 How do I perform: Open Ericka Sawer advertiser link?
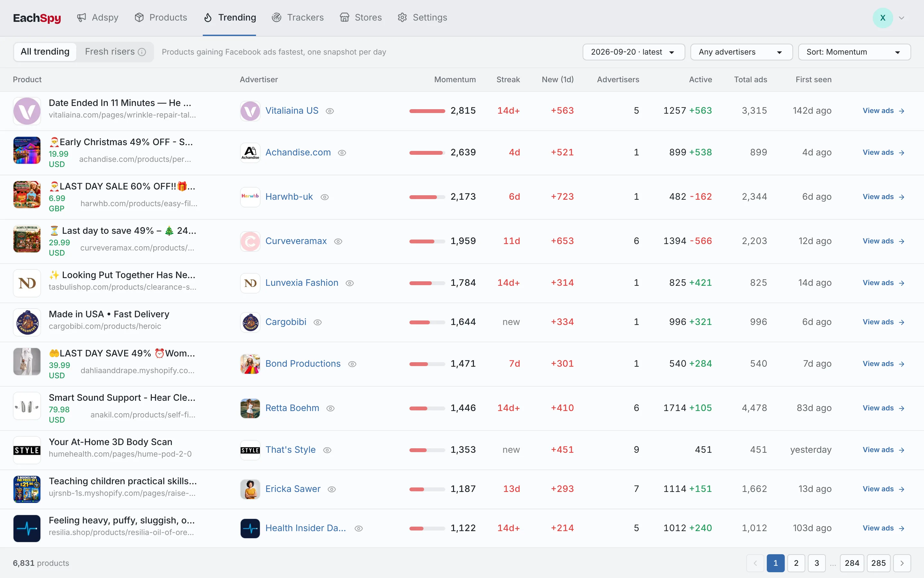pos(293,489)
